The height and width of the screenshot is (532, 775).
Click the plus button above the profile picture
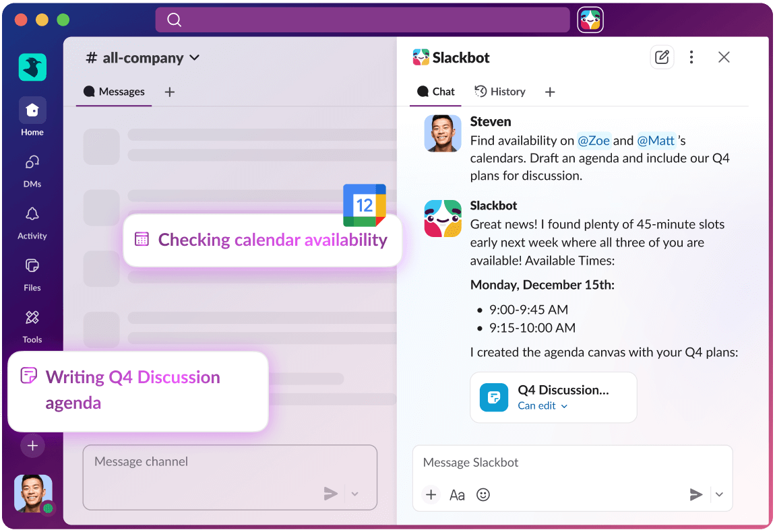tap(32, 445)
